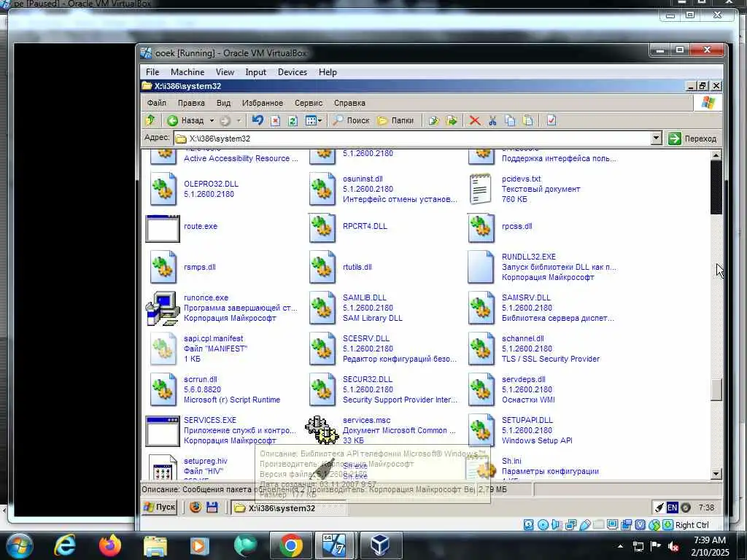The height and width of the screenshot is (560, 747).
Task: Open the Сервис menu
Action: (x=309, y=103)
